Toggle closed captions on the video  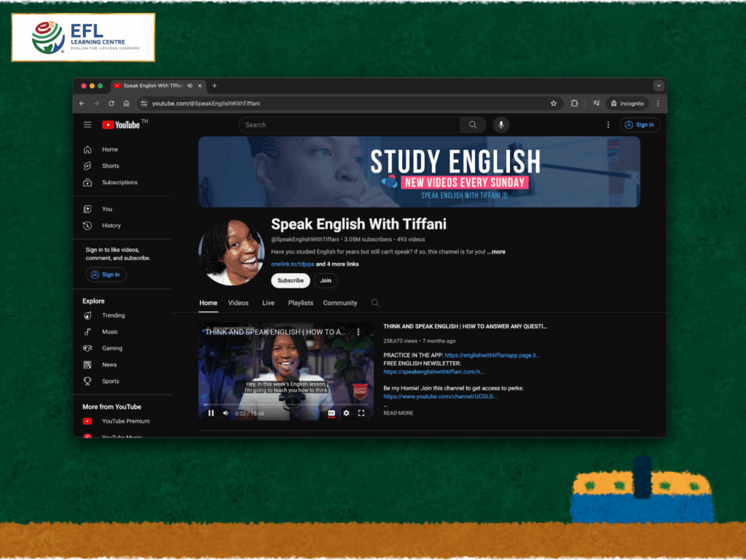(x=331, y=413)
